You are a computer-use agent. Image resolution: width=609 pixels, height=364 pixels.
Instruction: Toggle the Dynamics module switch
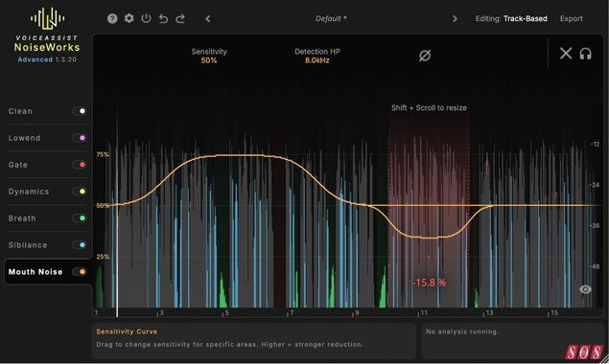point(79,192)
